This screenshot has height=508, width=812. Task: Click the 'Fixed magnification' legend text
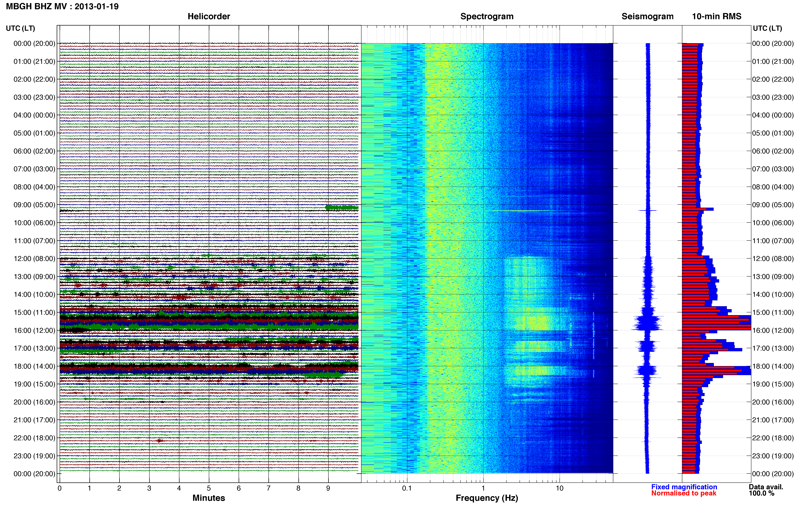[684, 487]
